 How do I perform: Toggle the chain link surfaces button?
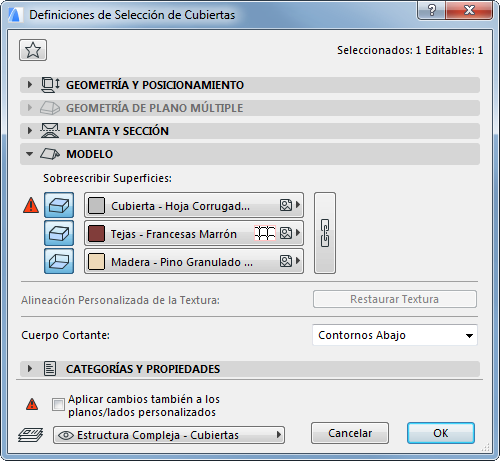point(325,233)
